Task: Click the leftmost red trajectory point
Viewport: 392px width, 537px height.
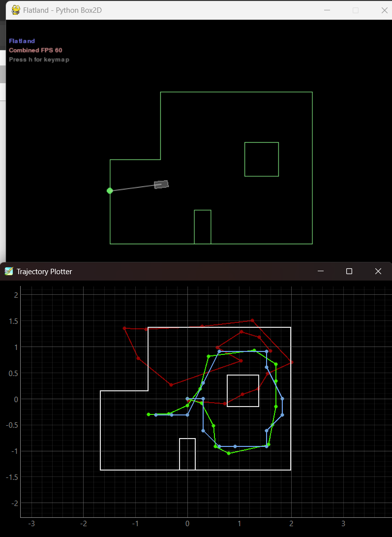Action: (x=124, y=328)
